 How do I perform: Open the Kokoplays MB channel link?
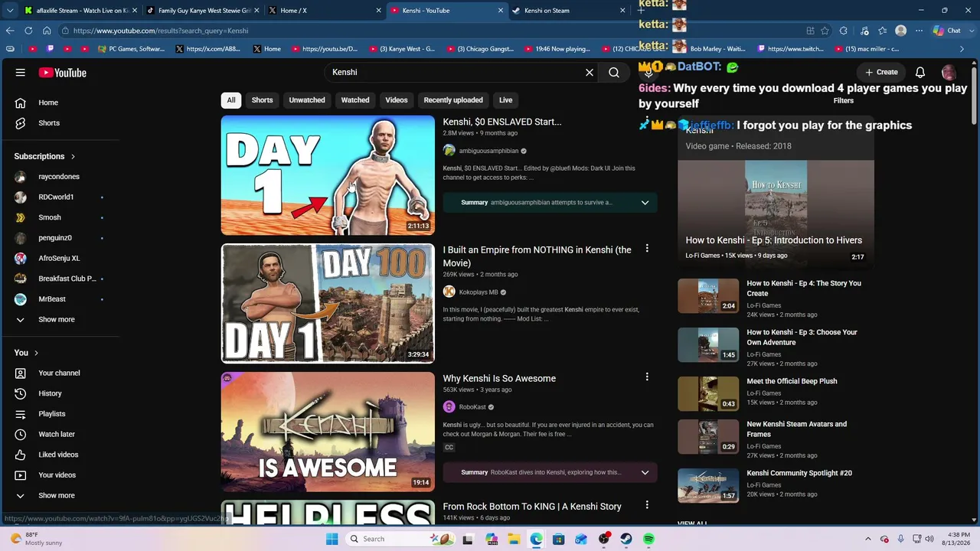(x=479, y=292)
